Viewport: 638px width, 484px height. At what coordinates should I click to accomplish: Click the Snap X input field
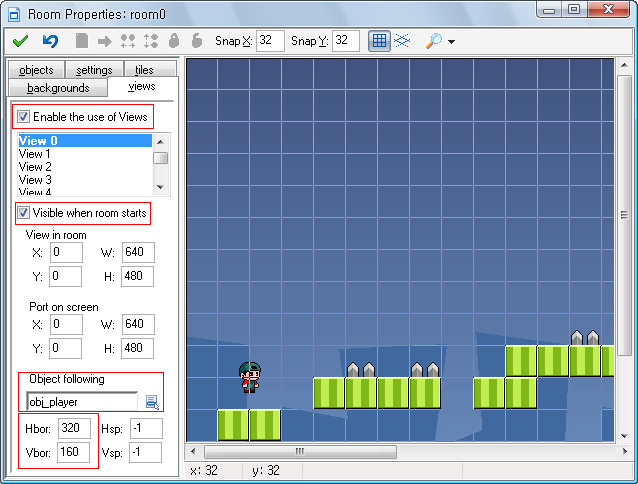tap(270, 41)
